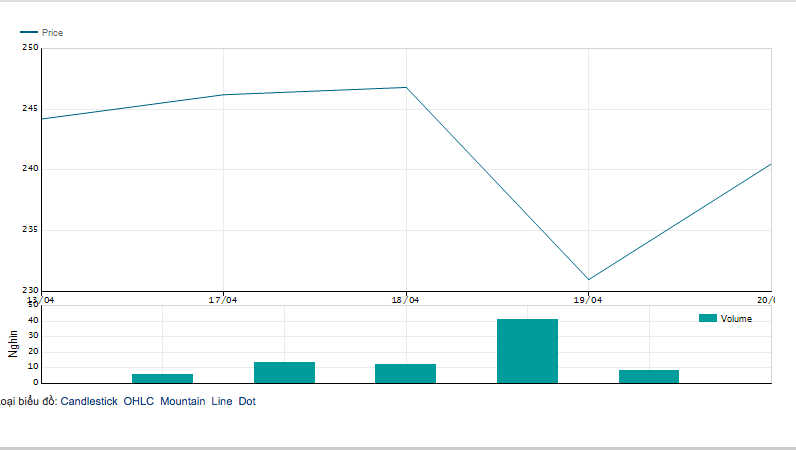Click the teal Volume legend swatch
This screenshot has width=796, height=450.
coord(708,318)
